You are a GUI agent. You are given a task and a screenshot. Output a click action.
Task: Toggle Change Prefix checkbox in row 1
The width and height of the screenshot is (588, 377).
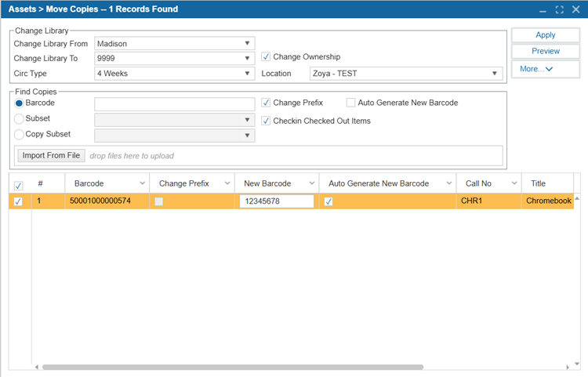[159, 201]
